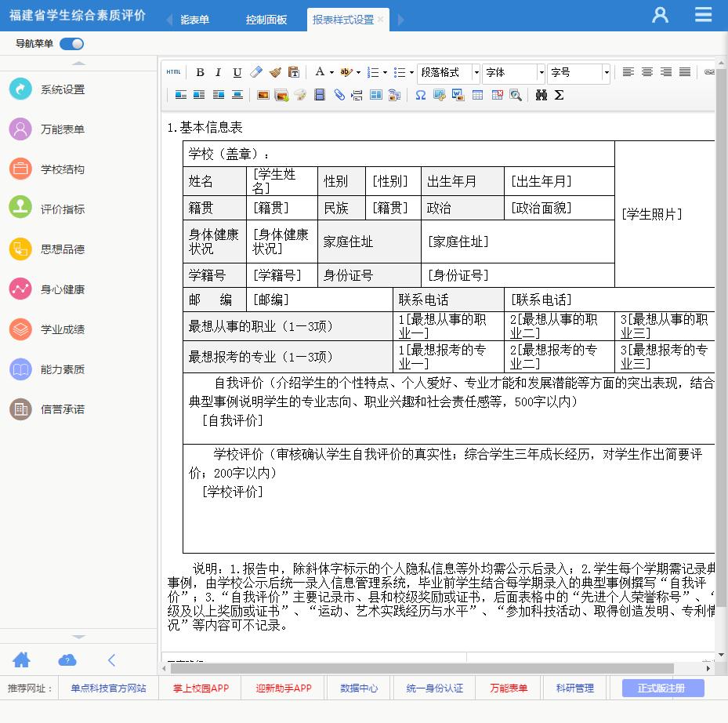Viewport: 728px width, 723px height.
Task: Insert a numbered list
Action: [x=373, y=72]
